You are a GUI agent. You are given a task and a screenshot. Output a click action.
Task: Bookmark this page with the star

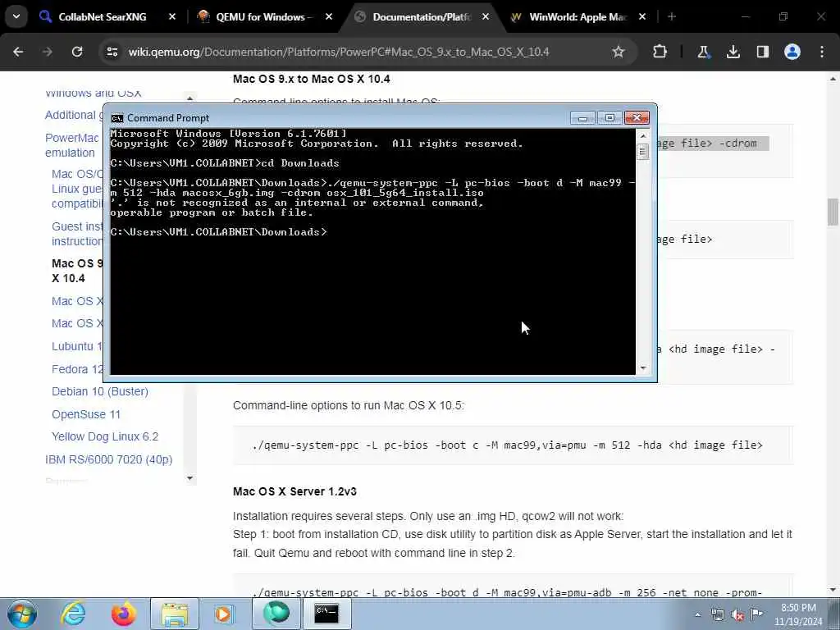tap(619, 52)
